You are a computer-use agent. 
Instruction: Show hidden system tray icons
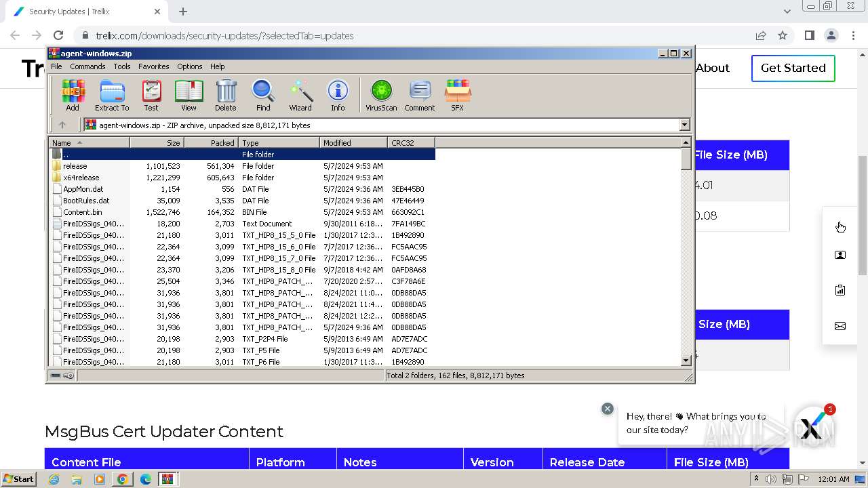click(757, 479)
